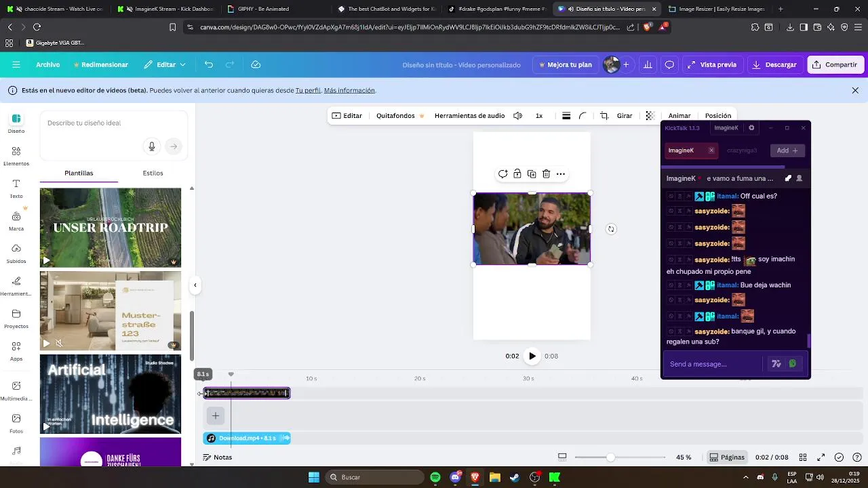This screenshot has width=868, height=488.
Task: Open the Herramientas sidebar panel
Action: (x=16, y=286)
